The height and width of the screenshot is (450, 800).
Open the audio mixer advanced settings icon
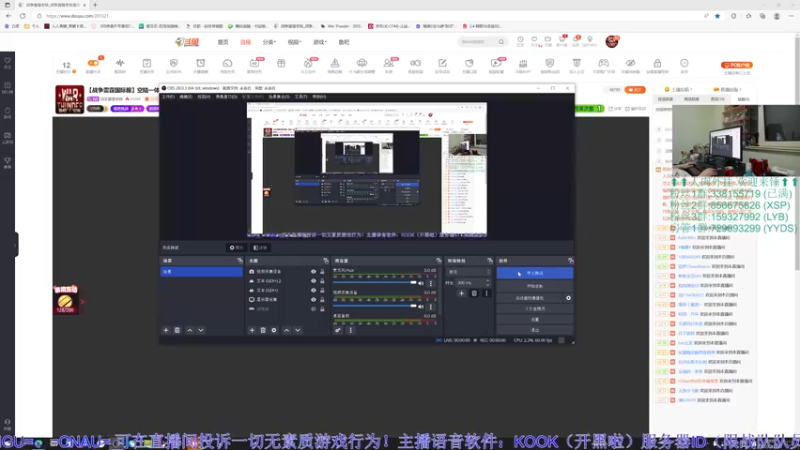338,330
